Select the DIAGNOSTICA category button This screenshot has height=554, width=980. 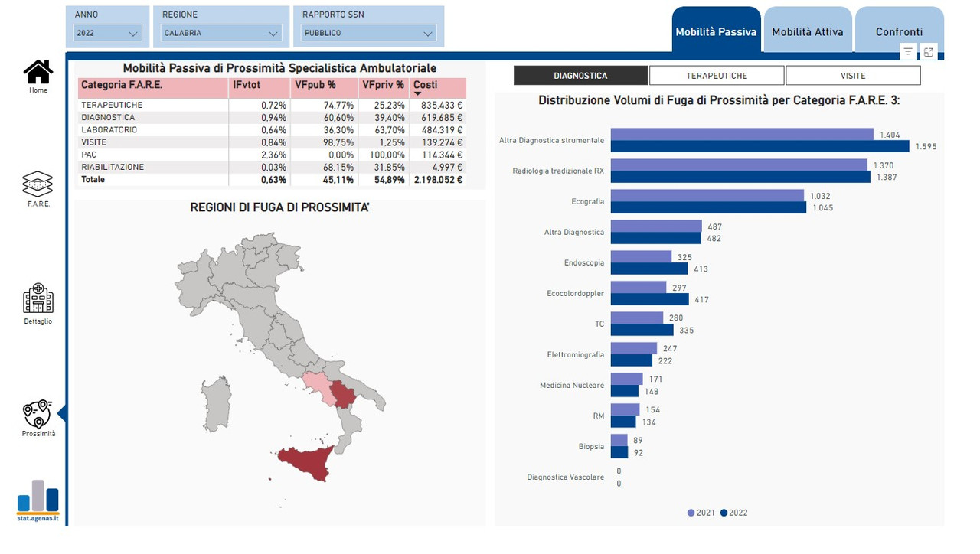580,76
